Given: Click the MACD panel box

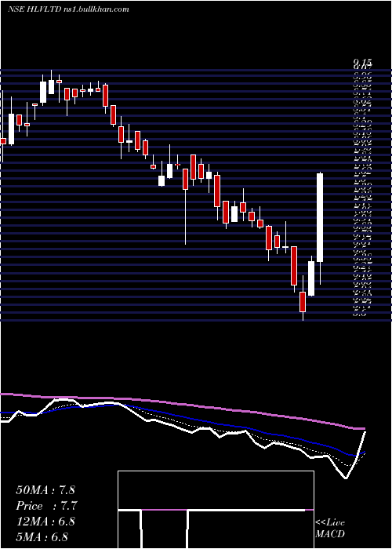Looking at the screenshot, I should pos(216,510).
